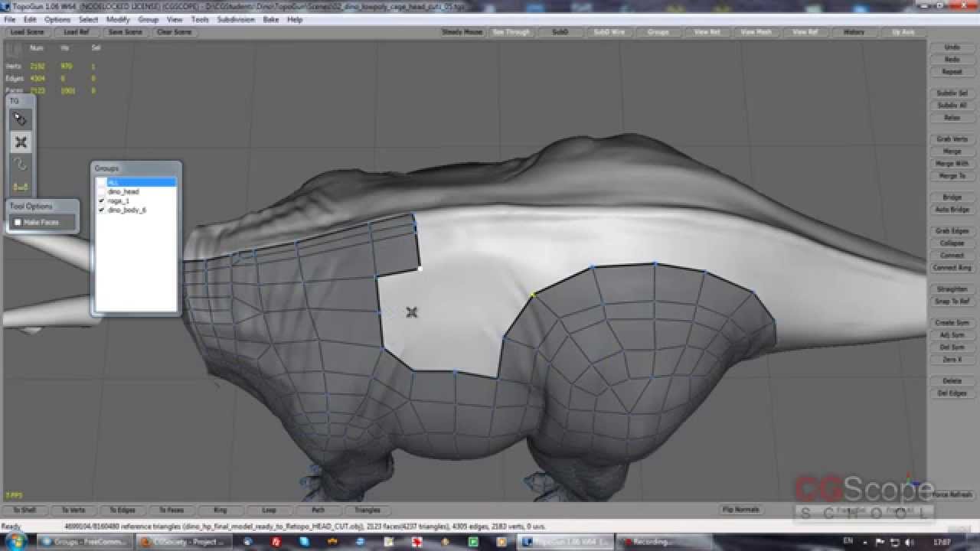This screenshot has width=980, height=551.
Task: Select the yellow dumbbell tool in TG panel
Action: (21, 187)
